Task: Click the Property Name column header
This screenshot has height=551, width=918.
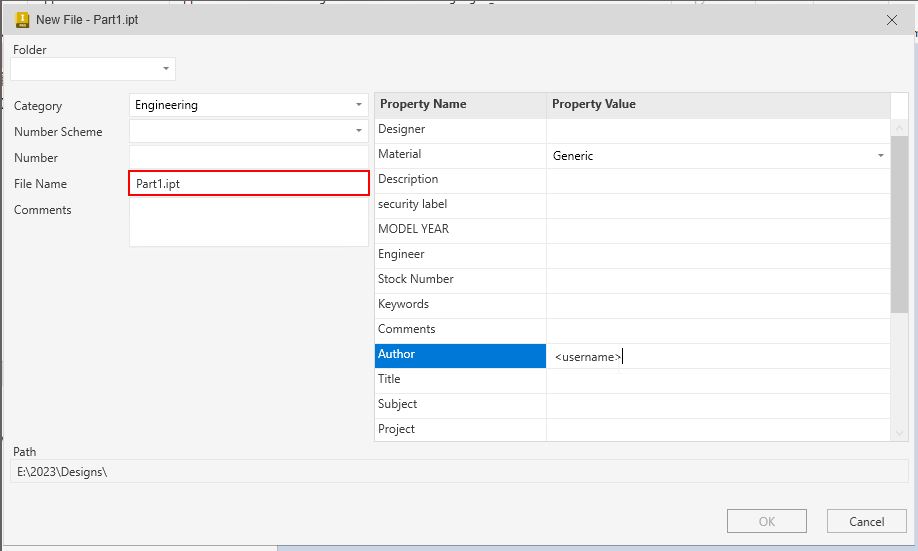Action: [x=460, y=104]
